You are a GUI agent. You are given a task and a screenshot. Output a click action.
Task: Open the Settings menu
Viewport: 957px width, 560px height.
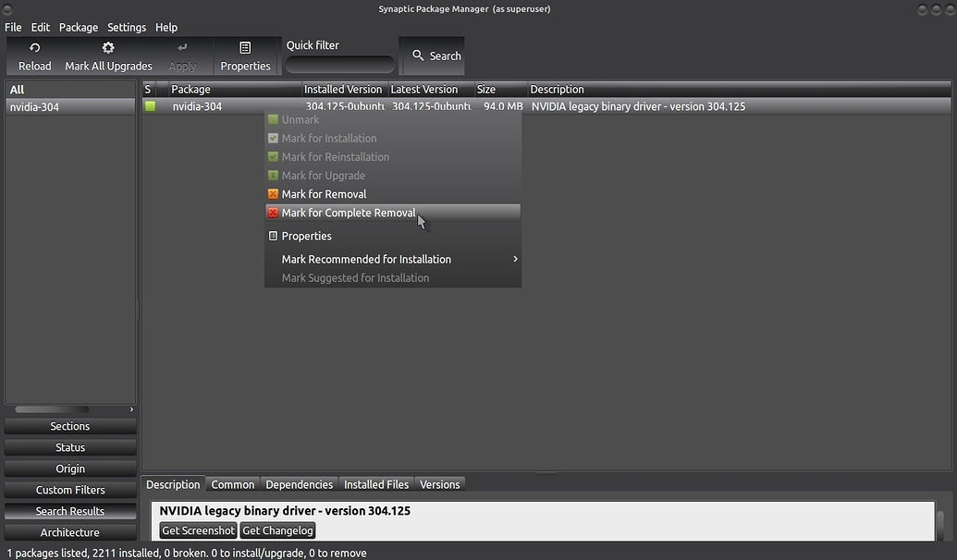[x=126, y=27]
